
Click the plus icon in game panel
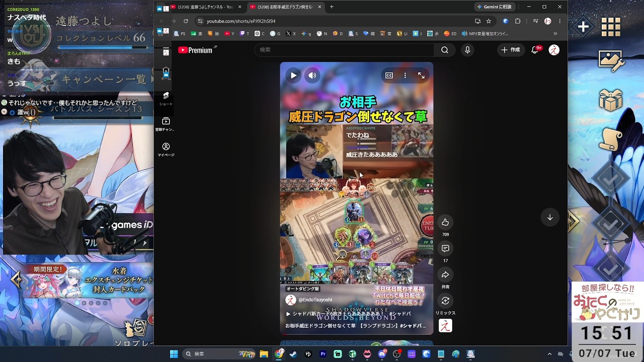pyautogui.click(x=583, y=27)
